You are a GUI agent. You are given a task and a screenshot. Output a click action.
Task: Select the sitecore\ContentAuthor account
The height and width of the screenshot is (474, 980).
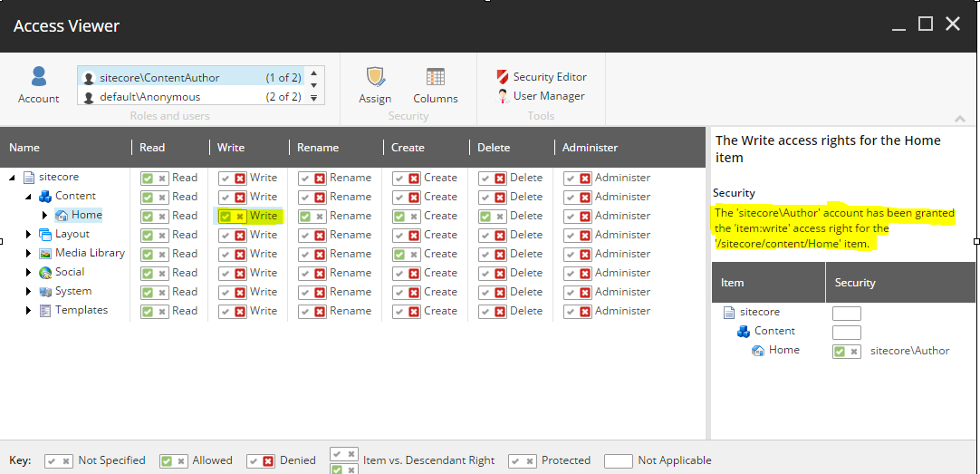click(191, 78)
